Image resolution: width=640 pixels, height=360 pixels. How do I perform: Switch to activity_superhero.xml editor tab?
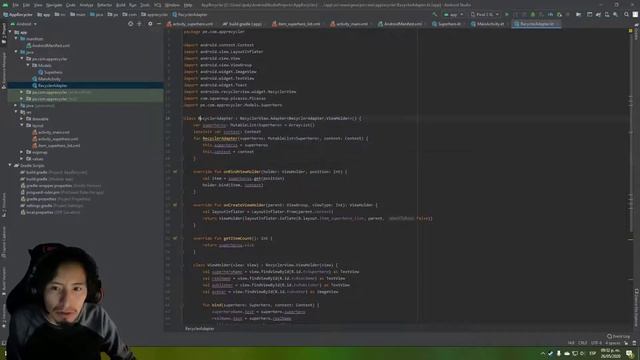[x=190, y=24]
